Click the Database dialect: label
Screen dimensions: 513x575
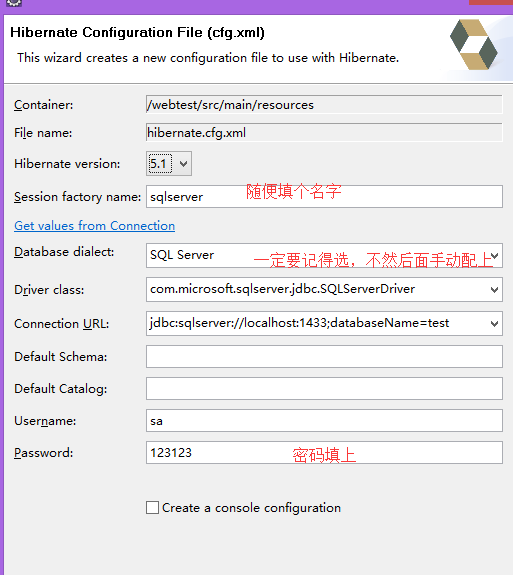click(x=64, y=252)
